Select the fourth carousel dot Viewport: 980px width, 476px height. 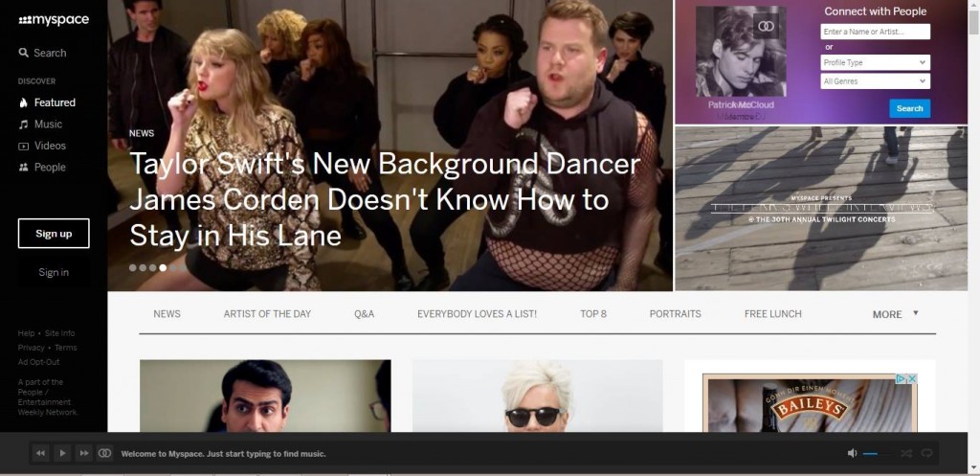click(163, 268)
